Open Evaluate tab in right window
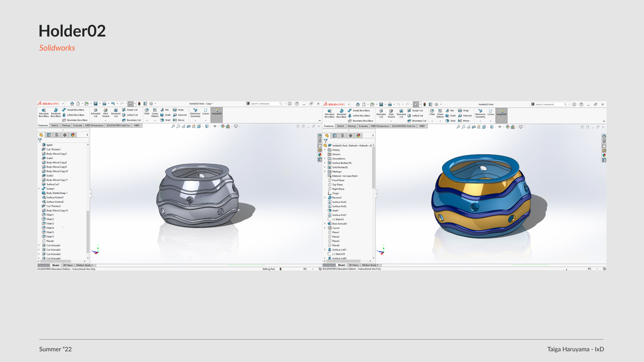 tap(363, 126)
